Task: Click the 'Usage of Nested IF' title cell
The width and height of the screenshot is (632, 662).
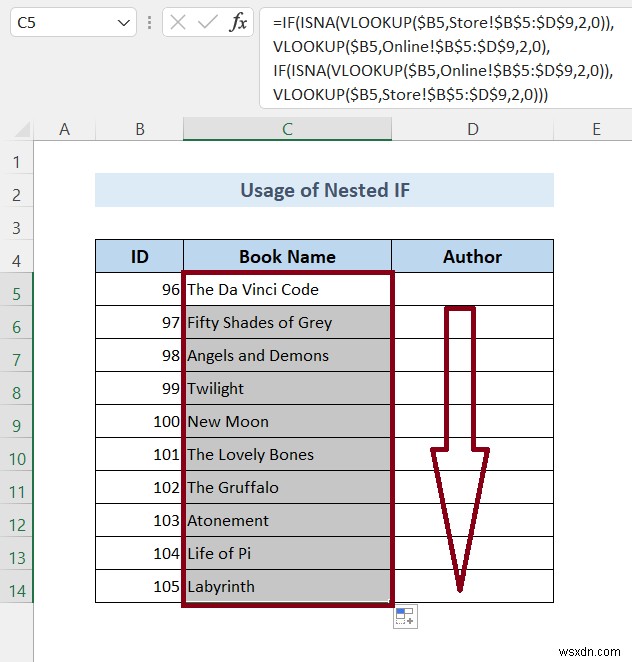Action: [x=324, y=190]
